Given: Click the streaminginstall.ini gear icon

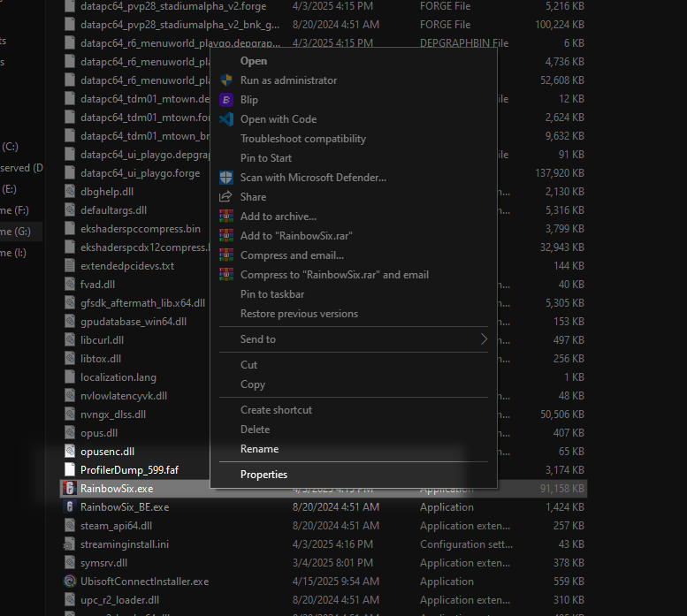Looking at the screenshot, I should tap(69, 544).
